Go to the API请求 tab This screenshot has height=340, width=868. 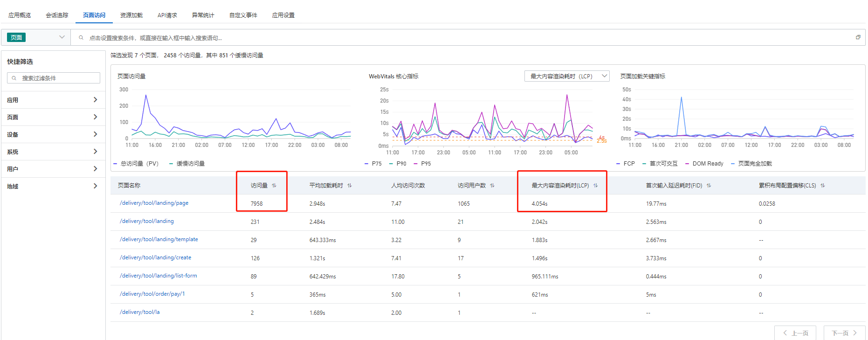pyautogui.click(x=167, y=15)
